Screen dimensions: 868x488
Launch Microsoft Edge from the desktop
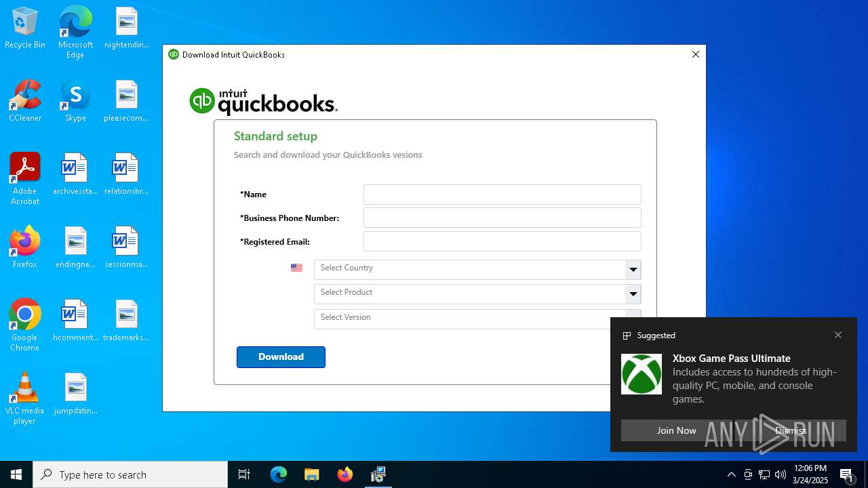click(x=75, y=32)
